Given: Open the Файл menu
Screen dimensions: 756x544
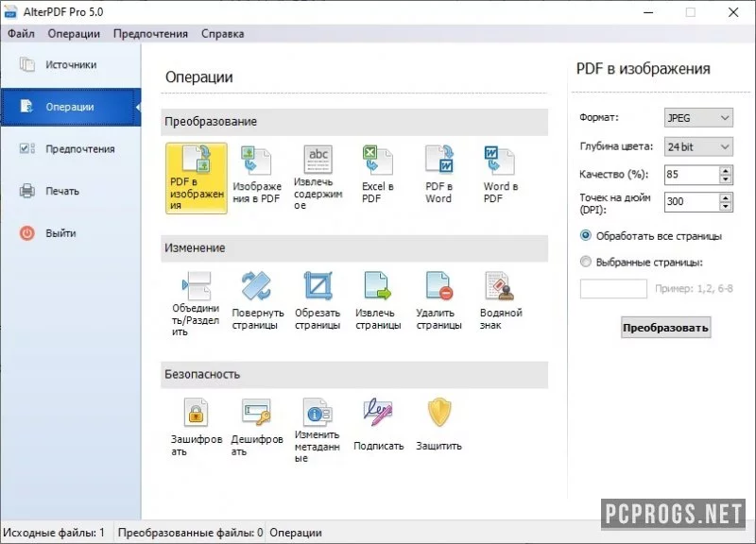Looking at the screenshot, I should coord(21,34).
